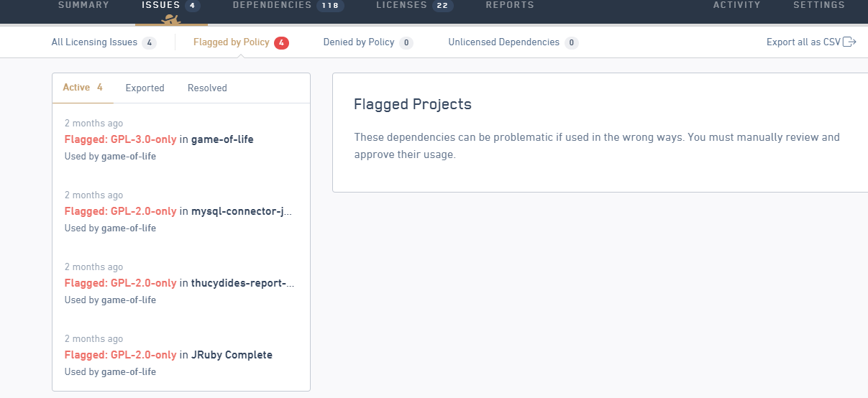Click the export arrow icon beside CSV
The width and height of the screenshot is (868, 398).
pyautogui.click(x=849, y=42)
